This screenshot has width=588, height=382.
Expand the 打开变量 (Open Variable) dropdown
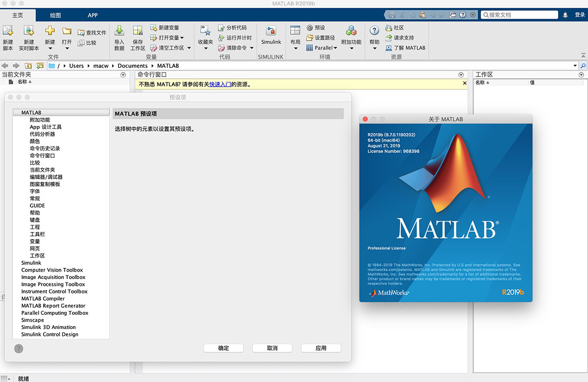[x=182, y=38]
